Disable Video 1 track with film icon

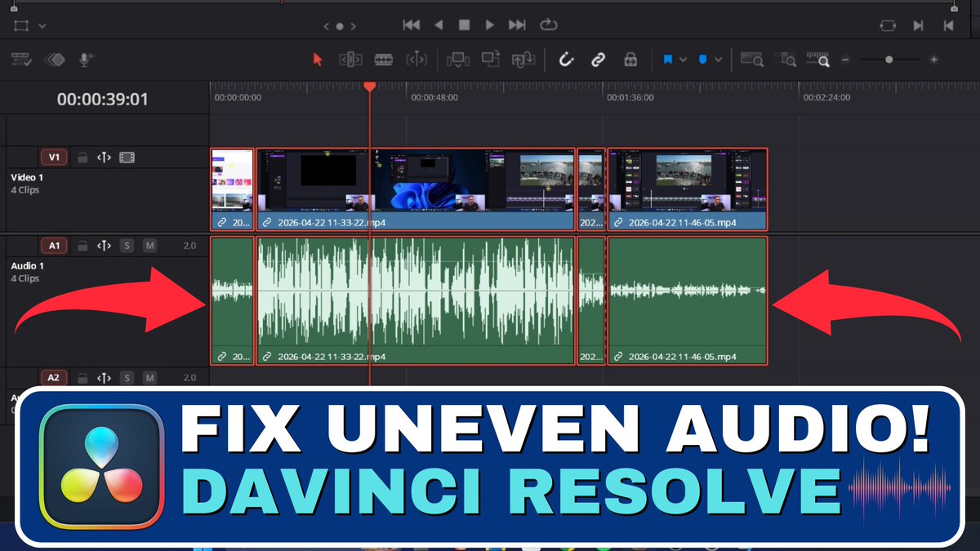[127, 158]
